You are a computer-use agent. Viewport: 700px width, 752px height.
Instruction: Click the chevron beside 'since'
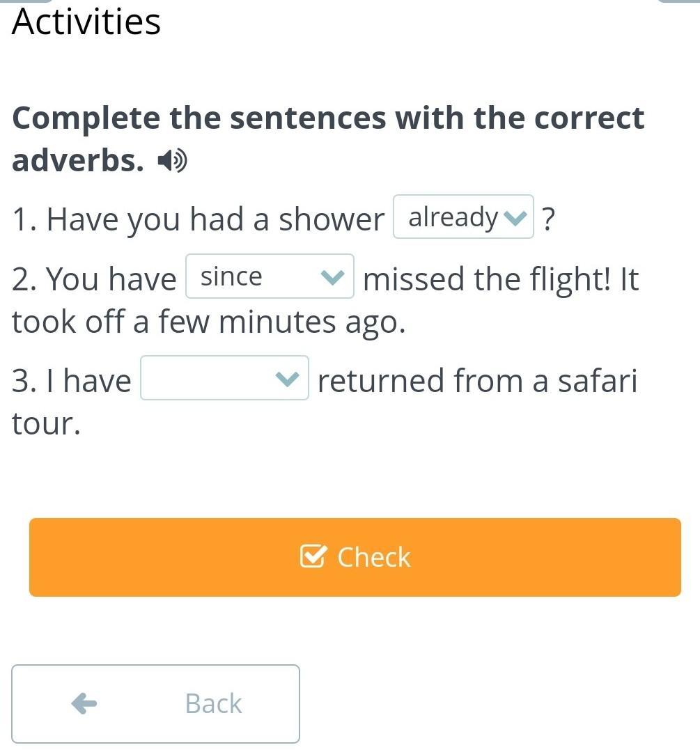(x=332, y=276)
